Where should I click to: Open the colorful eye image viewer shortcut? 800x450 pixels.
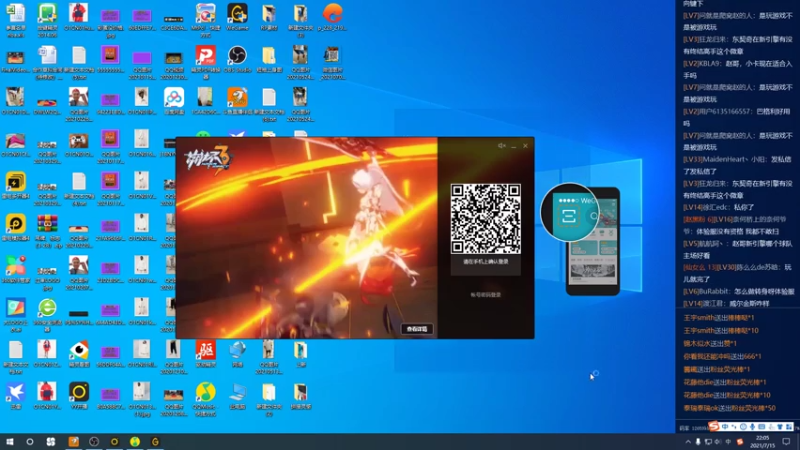79,354
